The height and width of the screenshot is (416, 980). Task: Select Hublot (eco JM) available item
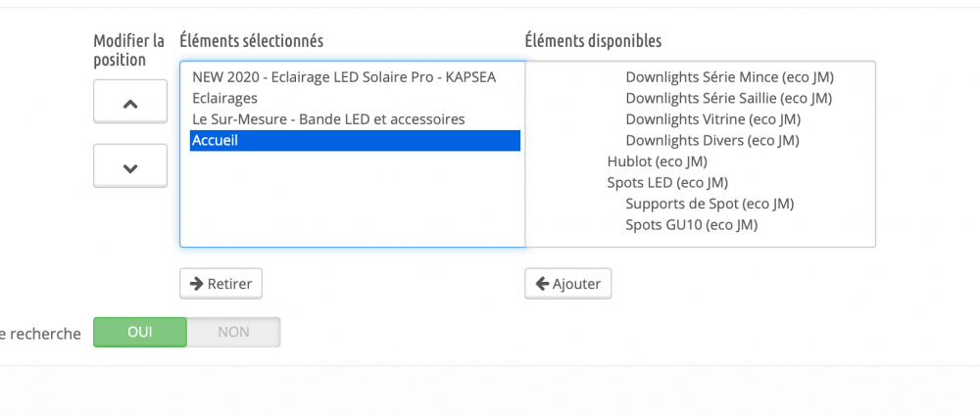[657, 162]
